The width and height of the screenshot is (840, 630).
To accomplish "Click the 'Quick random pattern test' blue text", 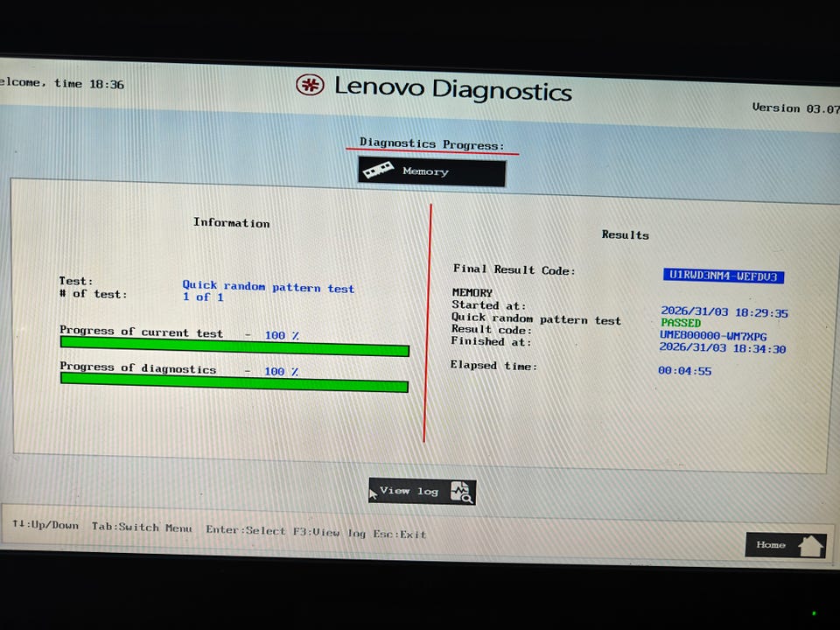I will (268, 287).
